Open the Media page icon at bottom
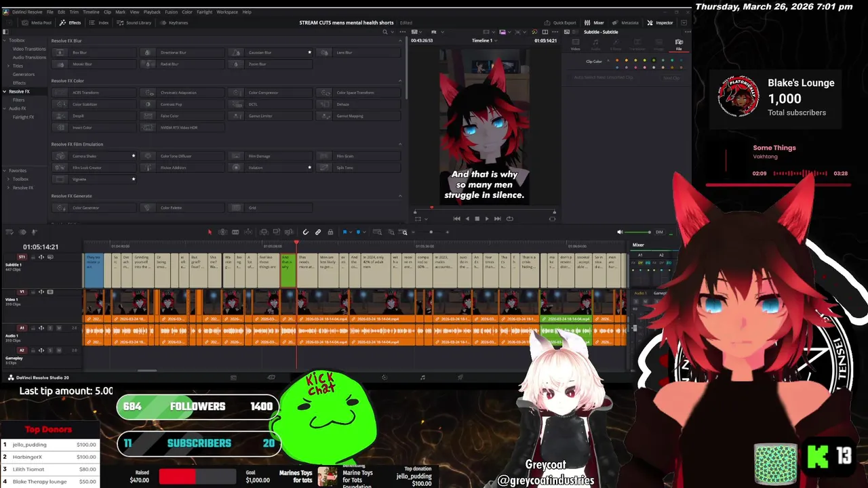 coord(233,378)
